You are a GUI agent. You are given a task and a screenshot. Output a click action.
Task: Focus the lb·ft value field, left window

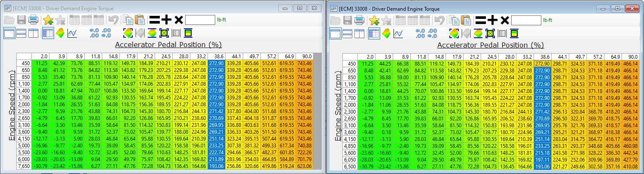200,20
